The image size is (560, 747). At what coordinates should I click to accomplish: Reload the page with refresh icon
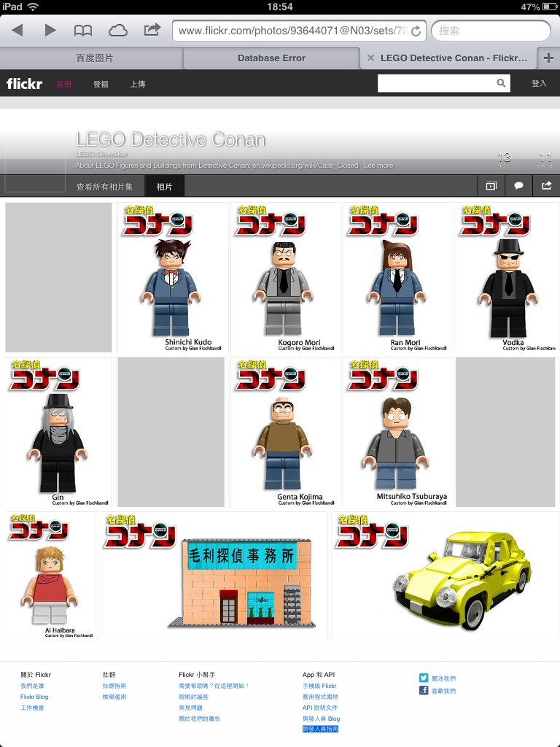pyautogui.click(x=416, y=31)
